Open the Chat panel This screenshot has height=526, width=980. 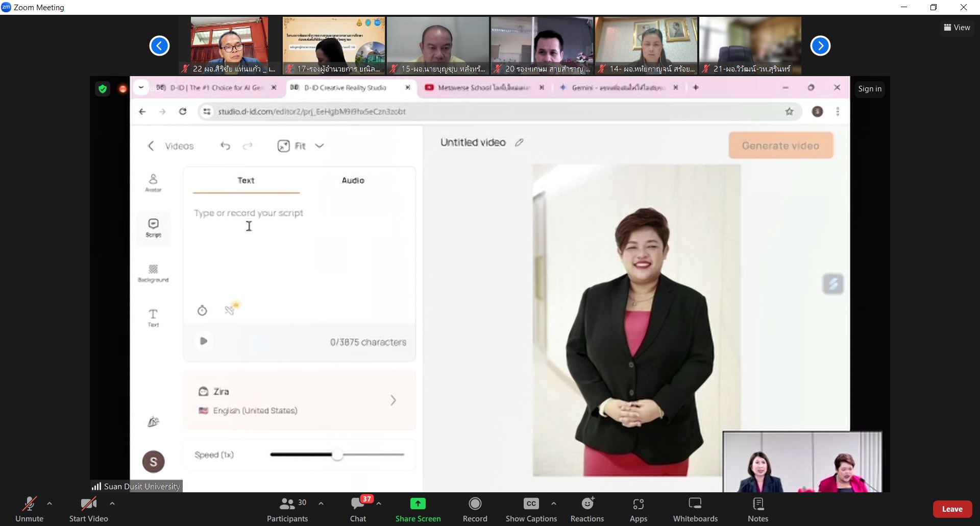pyautogui.click(x=358, y=510)
